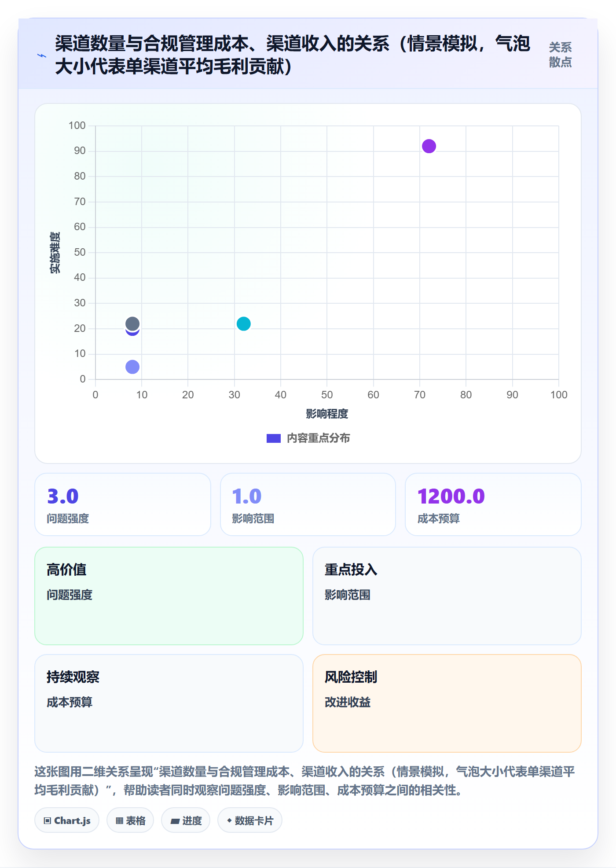This screenshot has width=616, height=868.
Task: Toggle the 内容重点分布 legend swatch
Action: 274,438
